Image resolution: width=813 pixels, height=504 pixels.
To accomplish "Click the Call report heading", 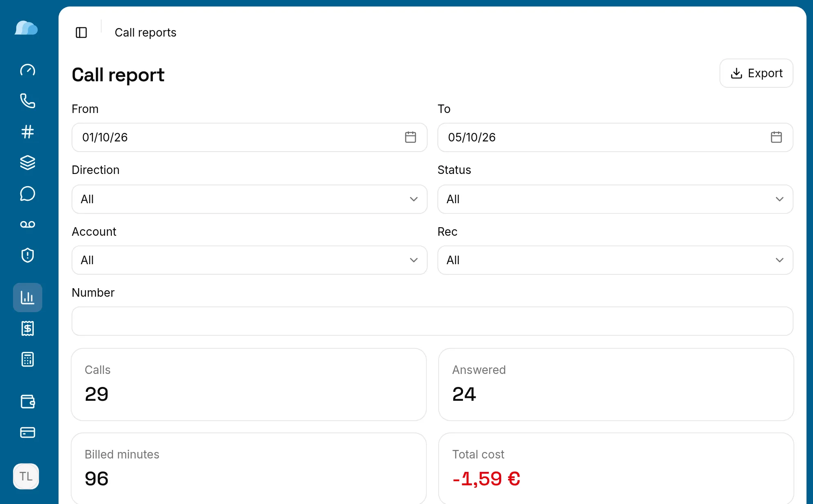I will coord(118,75).
